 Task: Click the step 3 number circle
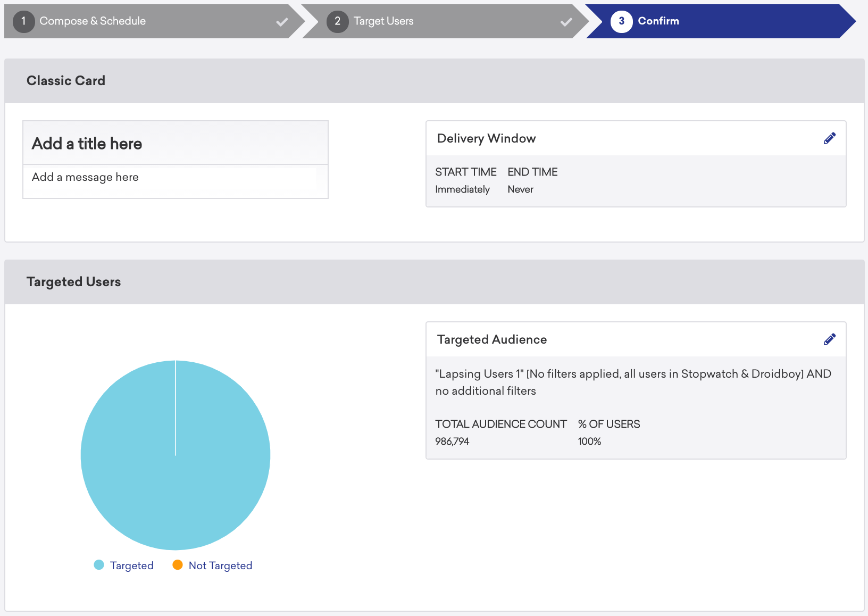(x=621, y=21)
